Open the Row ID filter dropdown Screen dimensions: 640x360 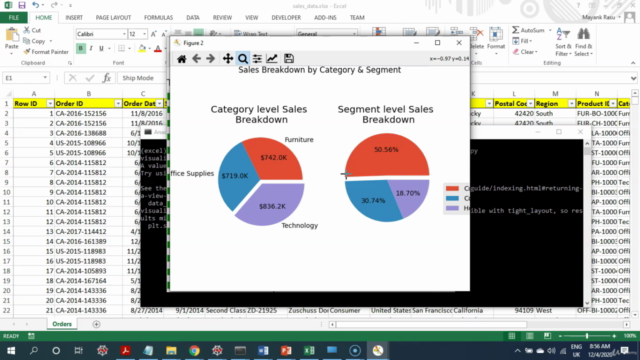[50, 104]
